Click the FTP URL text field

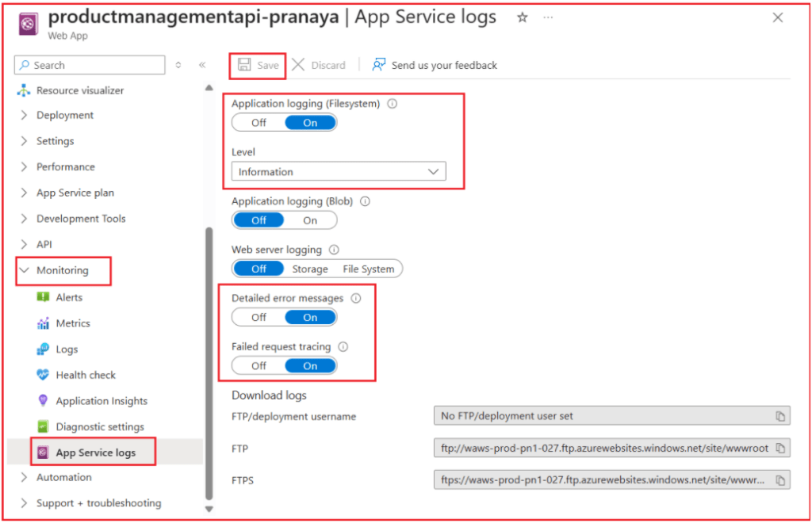coord(612,448)
